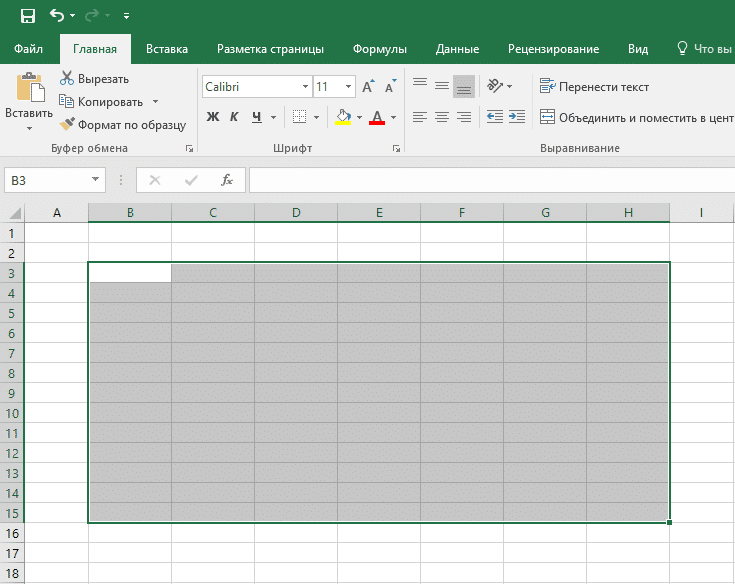The height and width of the screenshot is (584, 735).
Task: Click the Cut (Вырезать) scissors button
Action: 94,79
